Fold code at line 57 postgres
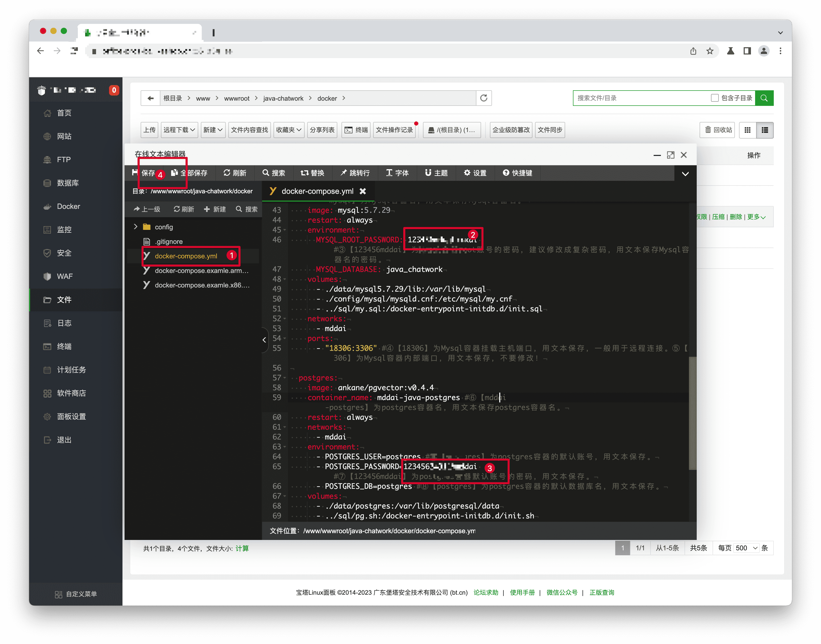The width and height of the screenshot is (821, 644). [x=285, y=378]
